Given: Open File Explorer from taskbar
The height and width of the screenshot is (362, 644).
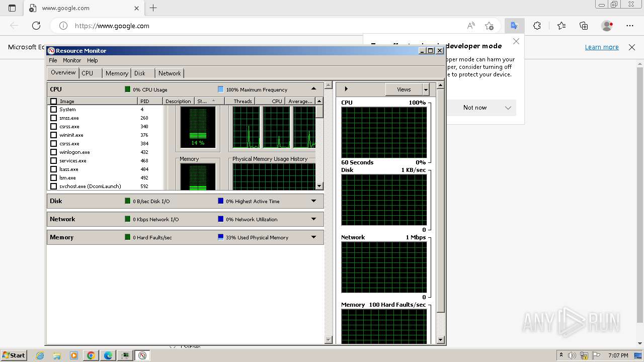Looking at the screenshot, I should click(x=57, y=355).
